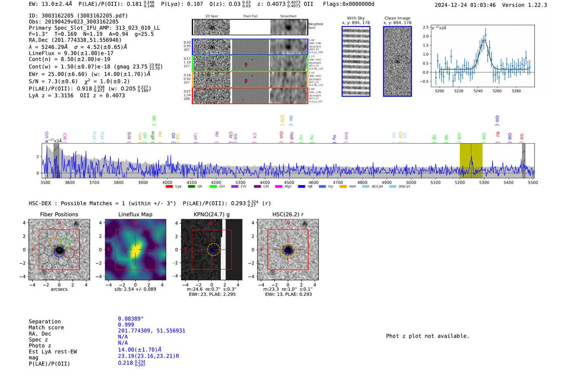Click the blue '201.774309, 51.556931' coordinates

pyautogui.click(x=151, y=331)
